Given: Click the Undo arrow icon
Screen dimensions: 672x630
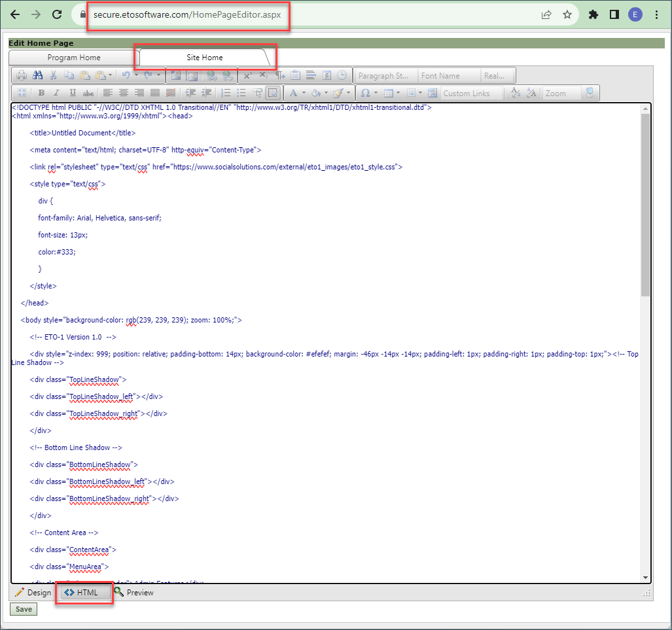Looking at the screenshot, I should coord(126,76).
